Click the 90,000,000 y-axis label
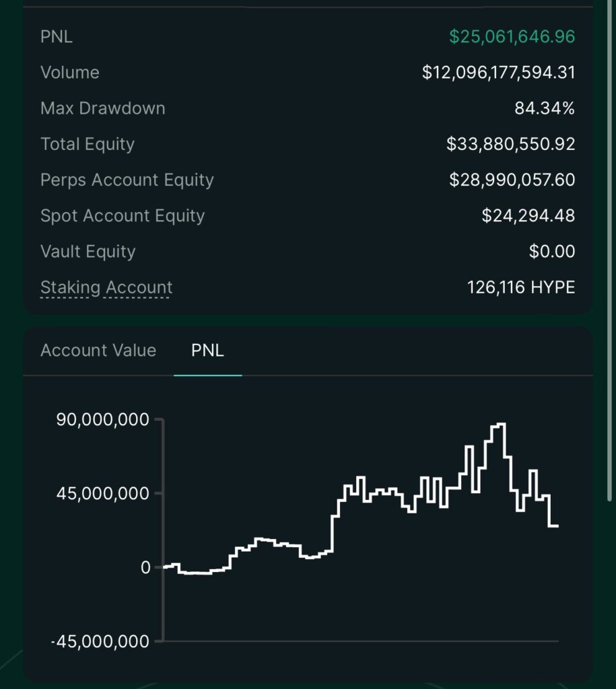This screenshot has width=616, height=689. tap(102, 420)
